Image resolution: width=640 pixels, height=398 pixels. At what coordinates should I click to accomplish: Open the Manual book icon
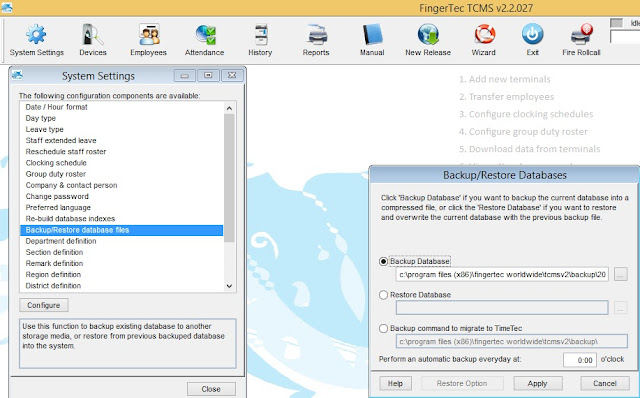372,35
